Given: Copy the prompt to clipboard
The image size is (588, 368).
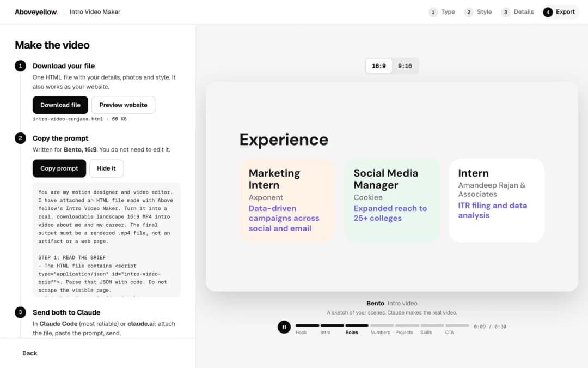Looking at the screenshot, I should (59, 168).
